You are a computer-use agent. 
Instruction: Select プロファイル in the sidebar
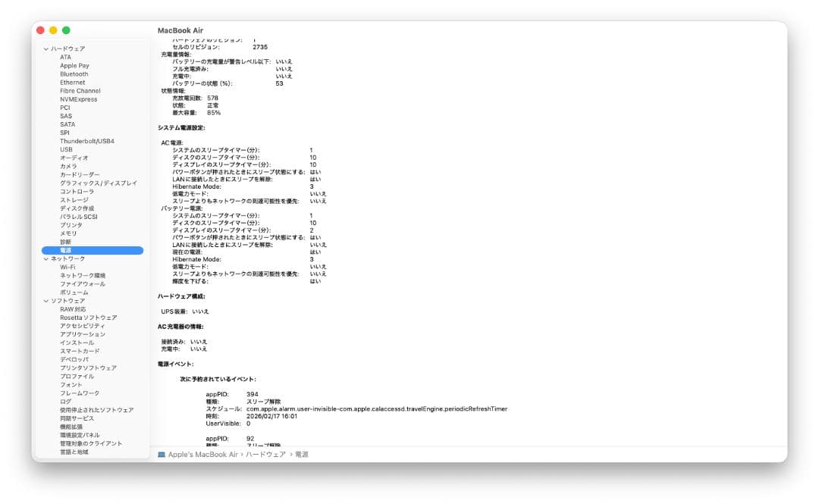(77, 376)
